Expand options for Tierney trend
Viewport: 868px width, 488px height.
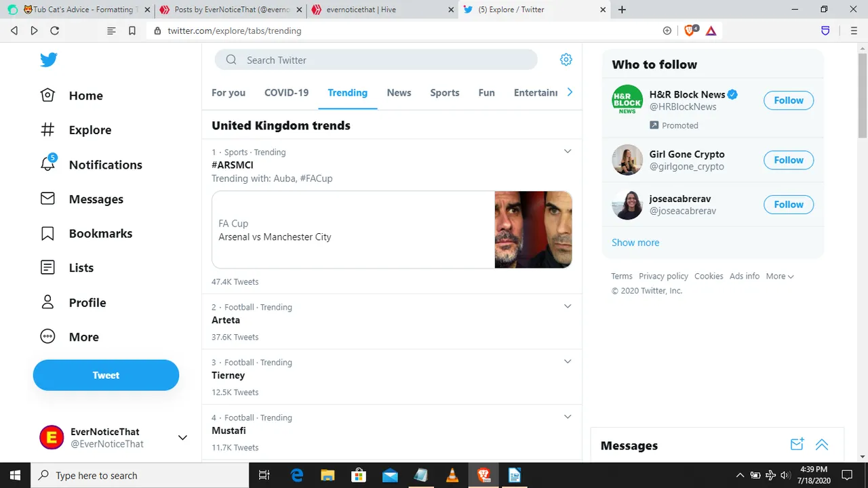point(568,361)
